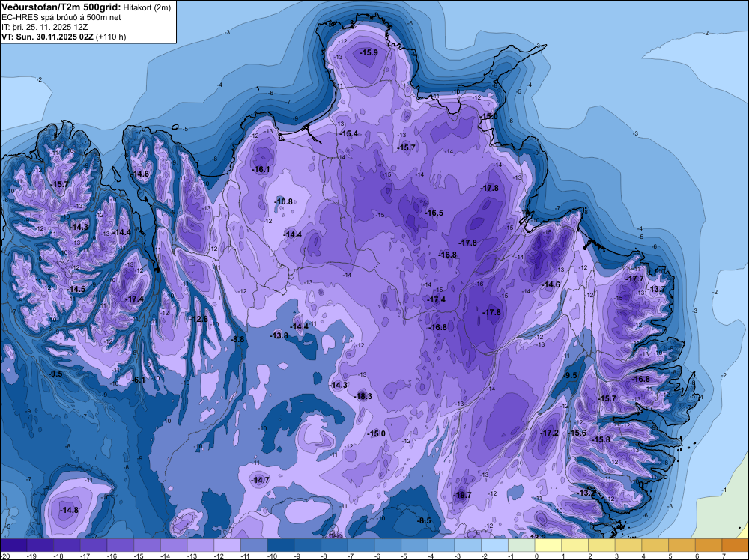Click the legend color box labeled -11
The width and height of the screenshot is (749, 560).
click(x=254, y=545)
